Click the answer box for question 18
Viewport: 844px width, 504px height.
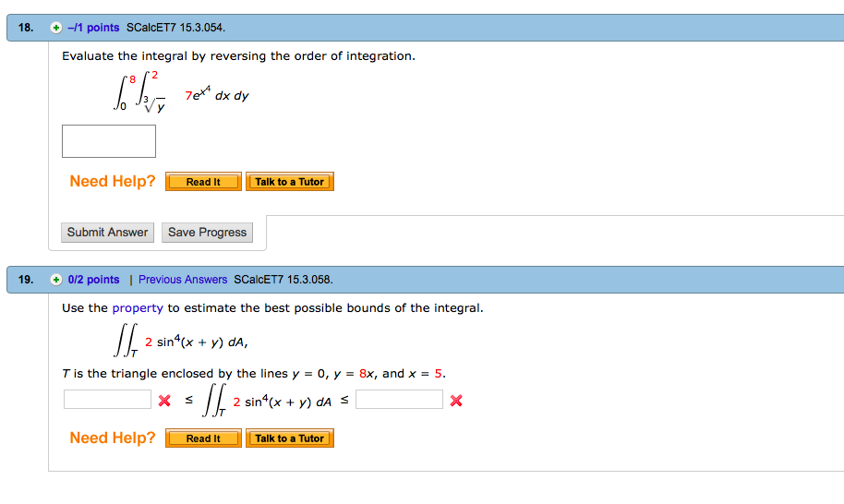[x=109, y=141]
